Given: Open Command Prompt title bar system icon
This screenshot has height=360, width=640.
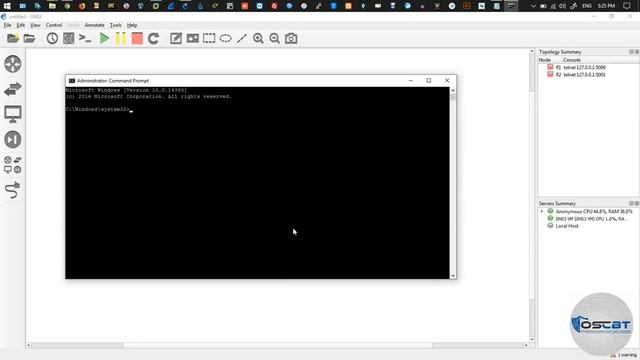Looking at the screenshot, I should 72,81.
